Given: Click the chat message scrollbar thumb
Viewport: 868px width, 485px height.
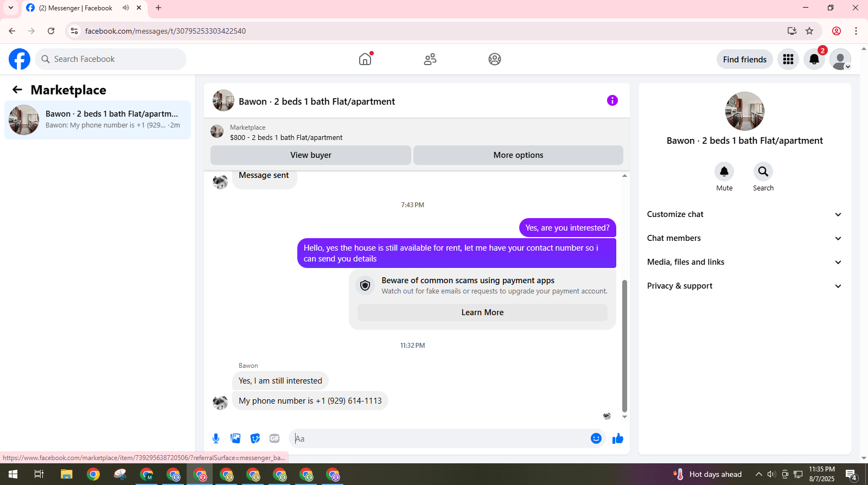Looking at the screenshot, I should coord(624,346).
